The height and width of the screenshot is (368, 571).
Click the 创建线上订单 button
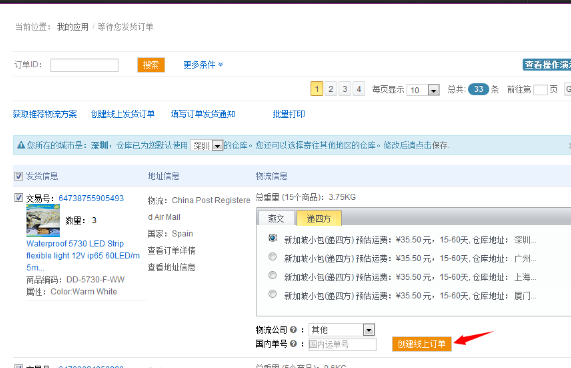click(422, 344)
